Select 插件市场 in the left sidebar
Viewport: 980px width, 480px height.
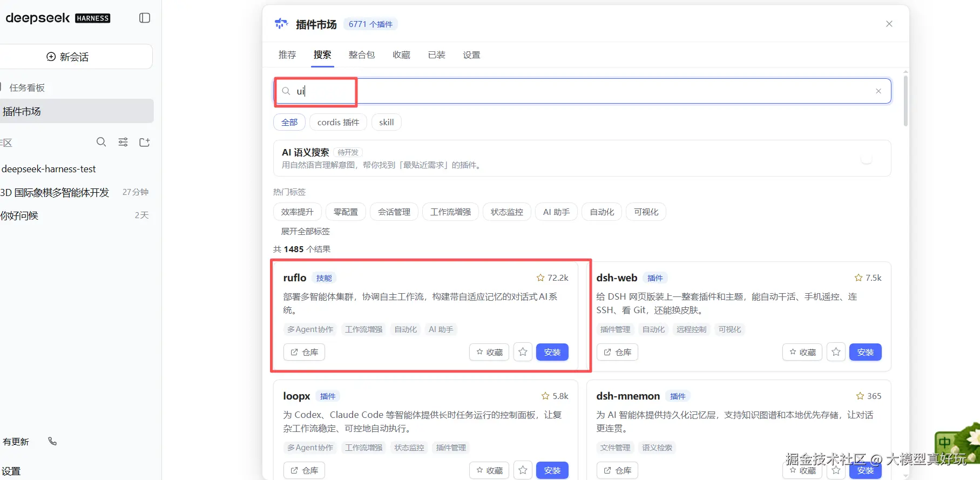pyautogui.click(x=76, y=111)
